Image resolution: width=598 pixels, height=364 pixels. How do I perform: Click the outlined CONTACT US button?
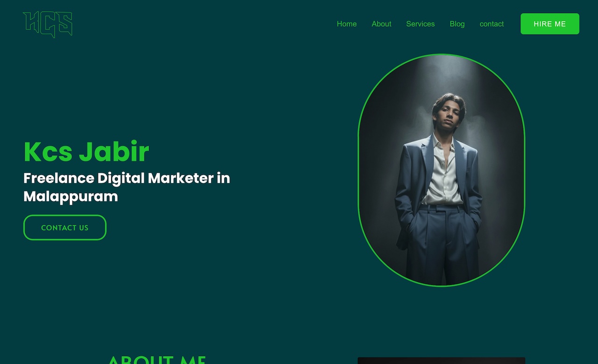tap(65, 228)
